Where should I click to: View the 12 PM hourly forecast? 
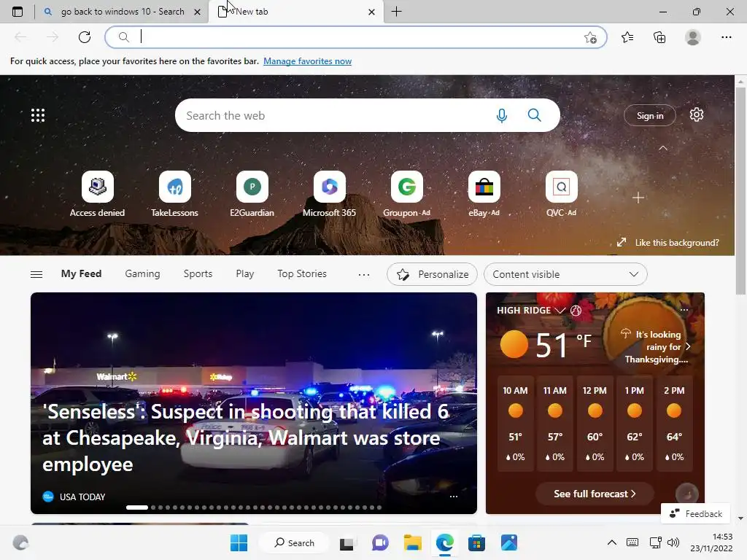click(x=595, y=424)
